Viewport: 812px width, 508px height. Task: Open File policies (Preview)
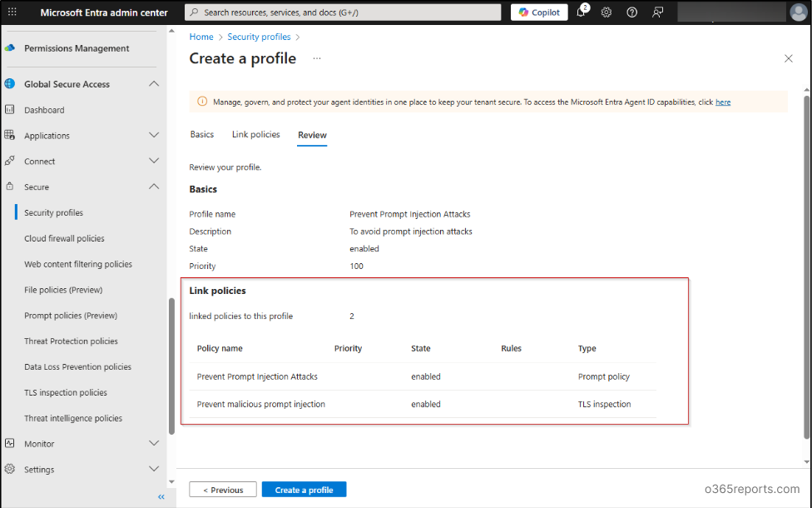click(63, 290)
